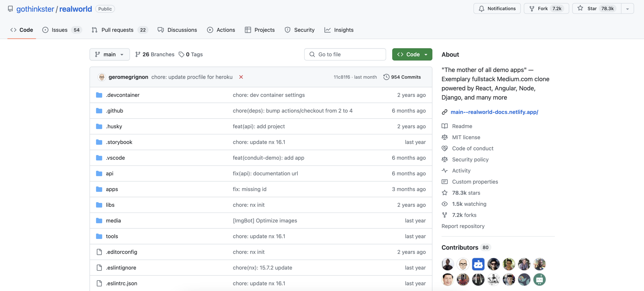The height and width of the screenshot is (291, 644).
Task: Open the .eslintrc.json file
Action: pos(122,283)
